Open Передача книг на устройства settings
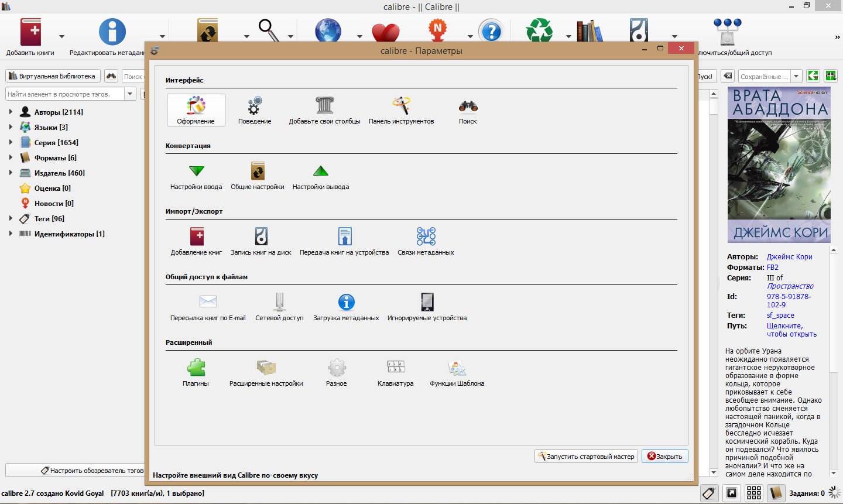This screenshot has width=843, height=504. pyautogui.click(x=344, y=241)
